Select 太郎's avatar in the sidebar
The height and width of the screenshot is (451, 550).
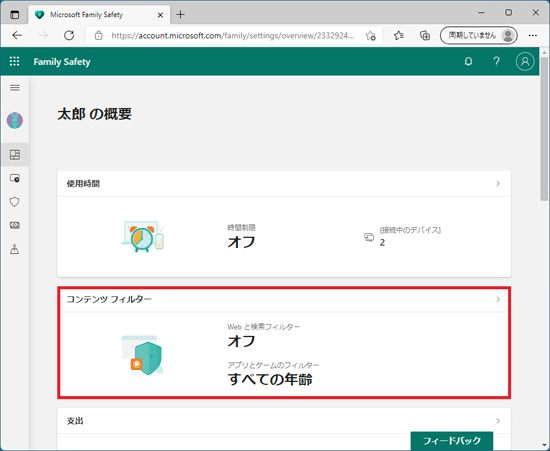(x=15, y=120)
